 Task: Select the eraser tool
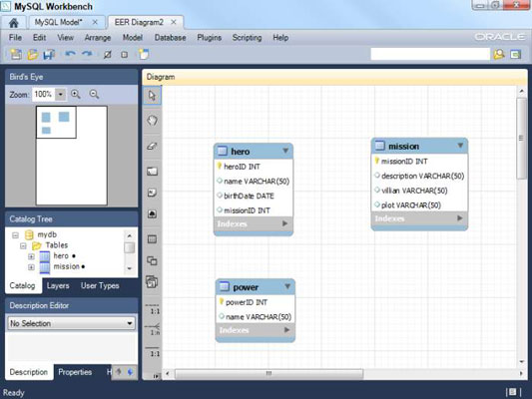(x=152, y=146)
